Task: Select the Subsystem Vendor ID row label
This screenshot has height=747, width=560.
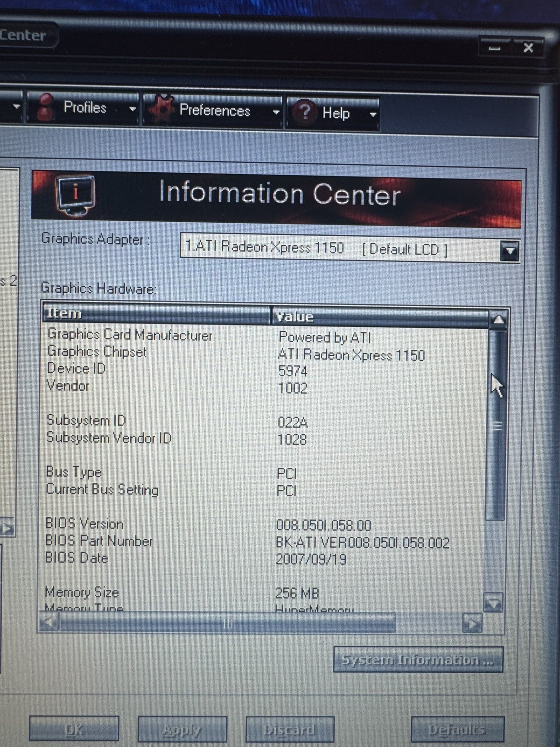Action: 109,437
